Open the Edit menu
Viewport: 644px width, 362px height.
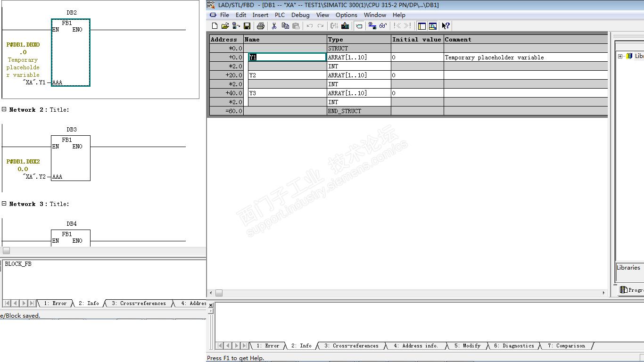pos(241,15)
